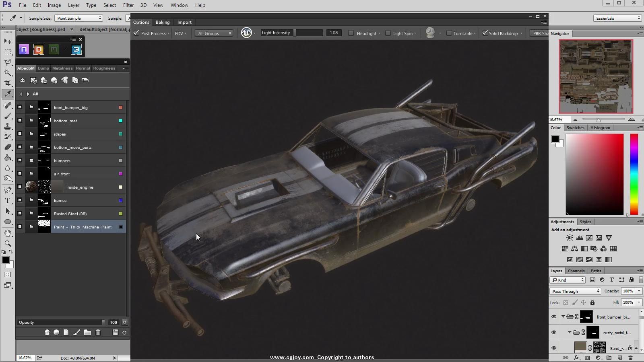Image resolution: width=644 pixels, height=362 pixels.
Task: Open the layer Opacity dropdown arrow
Action: pyautogui.click(x=639, y=291)
